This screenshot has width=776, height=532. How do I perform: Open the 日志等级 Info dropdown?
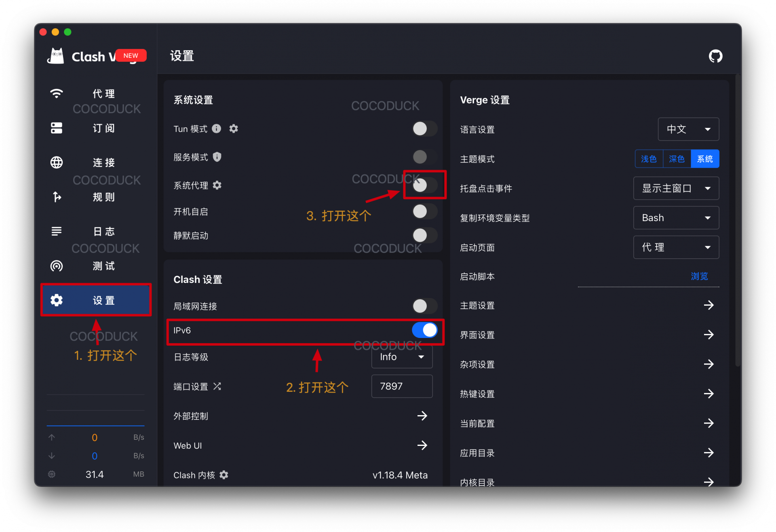point(402,357)
